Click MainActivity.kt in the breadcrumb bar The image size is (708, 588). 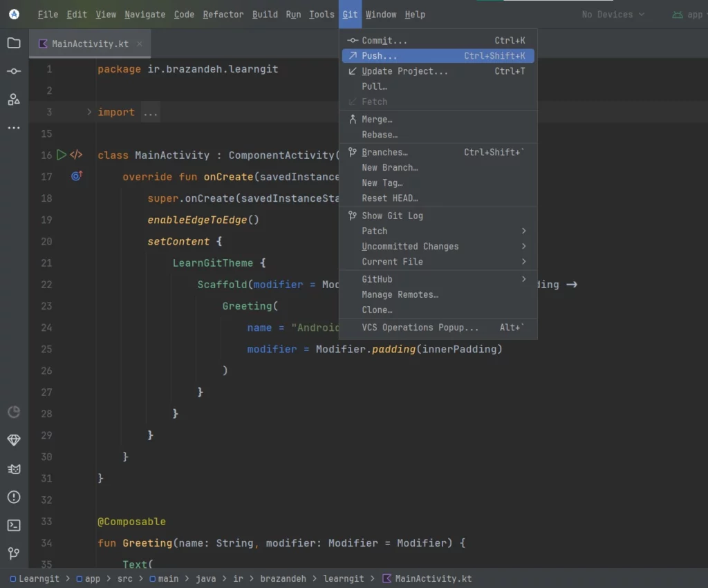point(433,578)
